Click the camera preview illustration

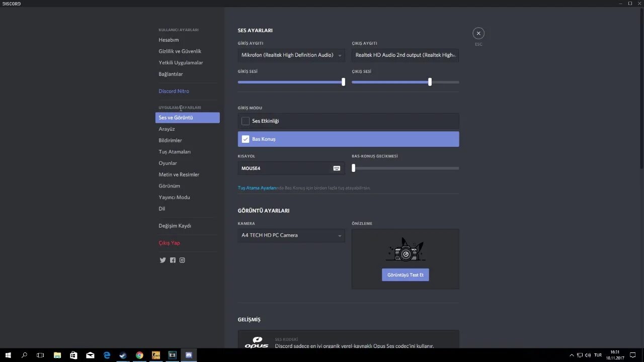click(406, 249)
